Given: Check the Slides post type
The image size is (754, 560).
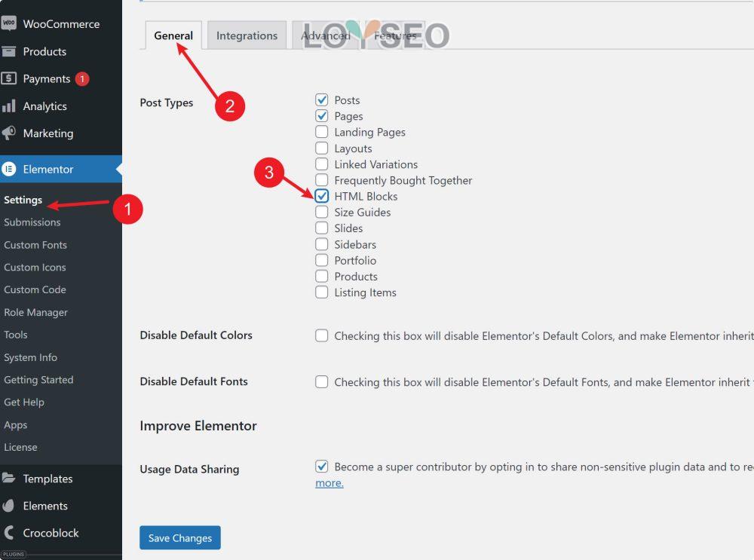Looking at the screenshot, I should tap(322, 228).
